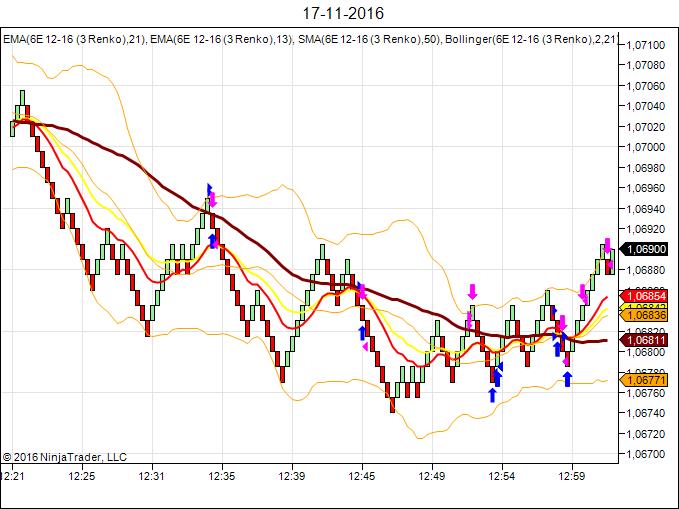The width and height of the screenshot is (679, 509).
Task: Click the NinjaTrader, LLC copyright text
Action: [65, 457]
